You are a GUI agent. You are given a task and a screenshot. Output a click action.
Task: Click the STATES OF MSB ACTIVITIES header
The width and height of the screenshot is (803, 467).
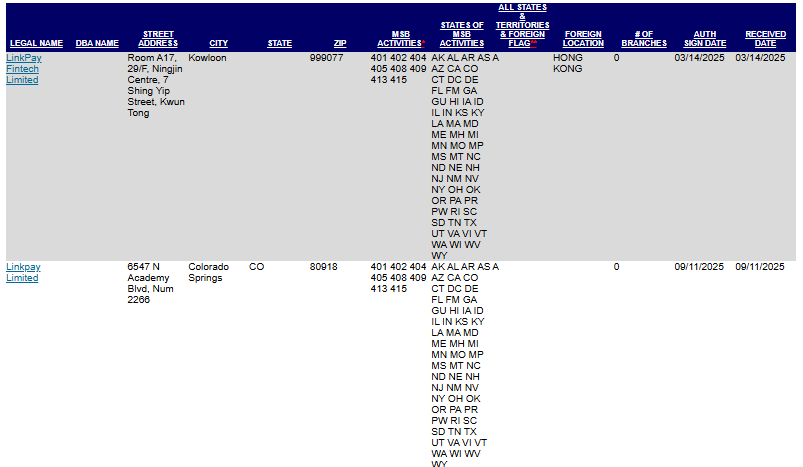(x=462, y=34)
